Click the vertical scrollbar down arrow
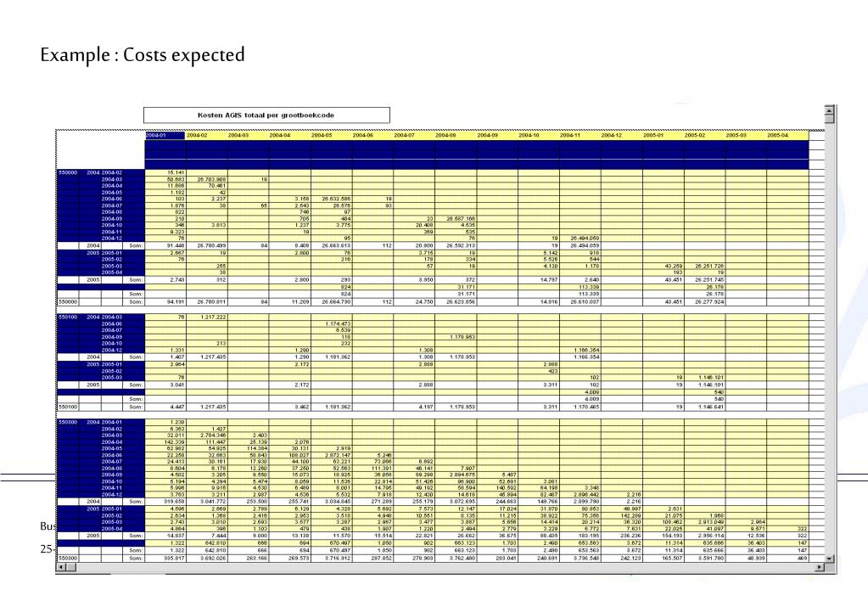 pyautogui.click(x=829, y=559)
